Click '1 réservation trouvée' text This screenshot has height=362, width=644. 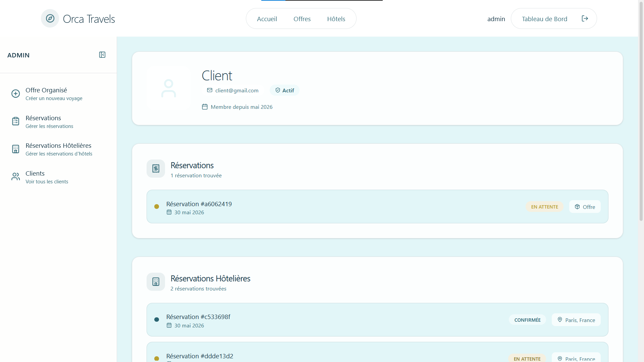(x=196, y=175)
